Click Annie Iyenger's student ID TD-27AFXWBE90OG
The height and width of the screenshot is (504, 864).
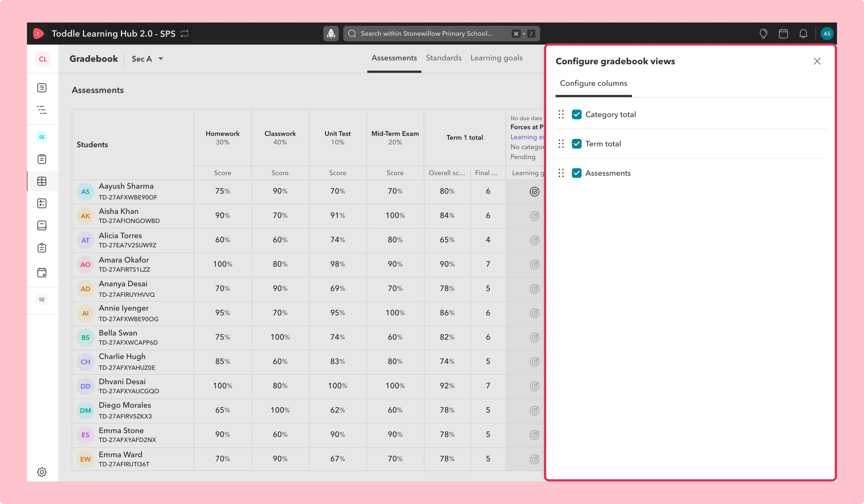(129, 319)
